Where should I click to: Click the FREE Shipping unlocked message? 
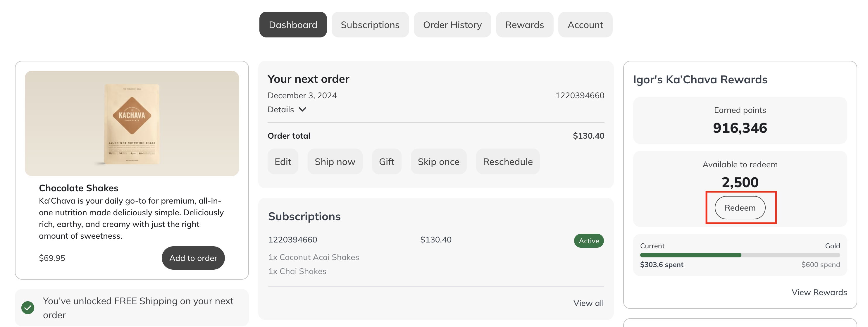coord(138,308)
